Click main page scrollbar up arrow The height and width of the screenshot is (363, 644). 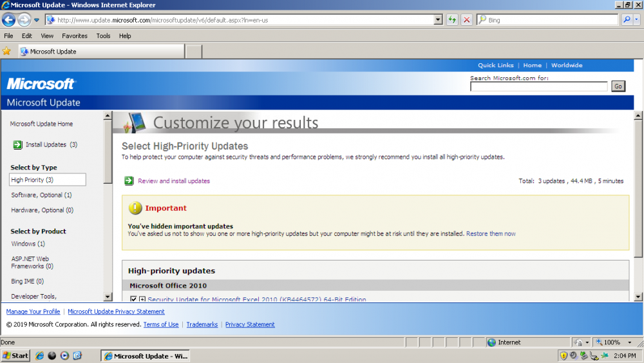click(638, 115)
